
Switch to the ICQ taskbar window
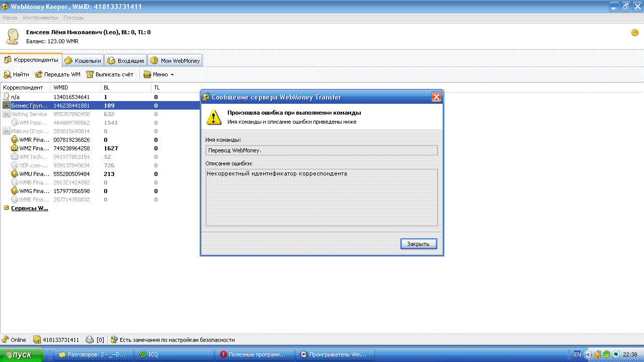point(174,354)
